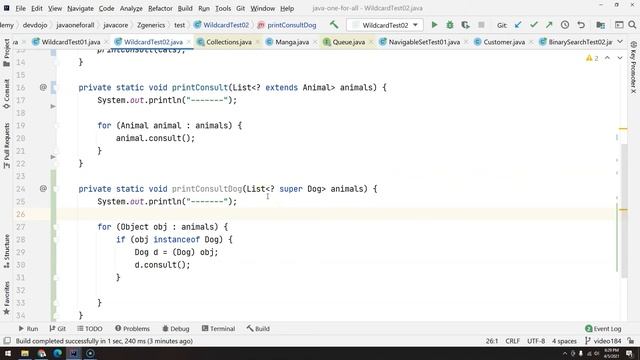Open UTF-8 file encoding selector
The width and height of the screenshot is (640, 360).
point(536,341)
